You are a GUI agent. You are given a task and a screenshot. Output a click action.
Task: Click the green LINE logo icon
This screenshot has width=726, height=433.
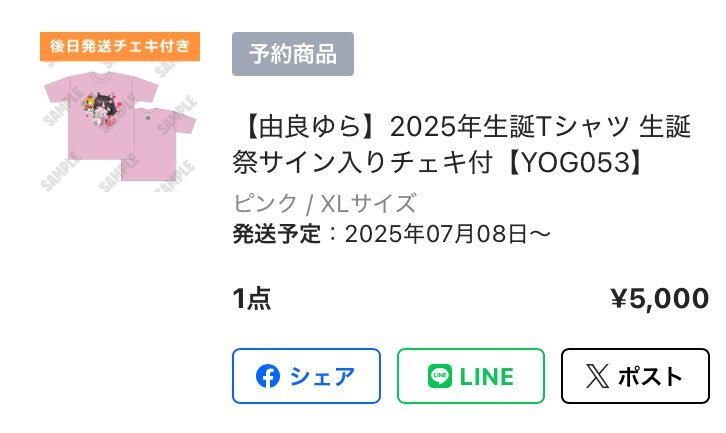(x=440, y=376)
